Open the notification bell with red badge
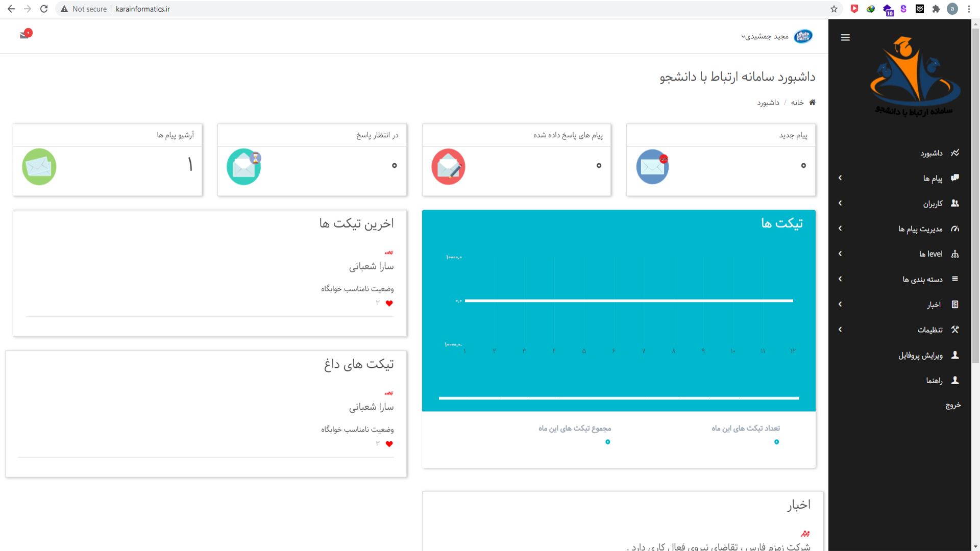 [24, 35]
